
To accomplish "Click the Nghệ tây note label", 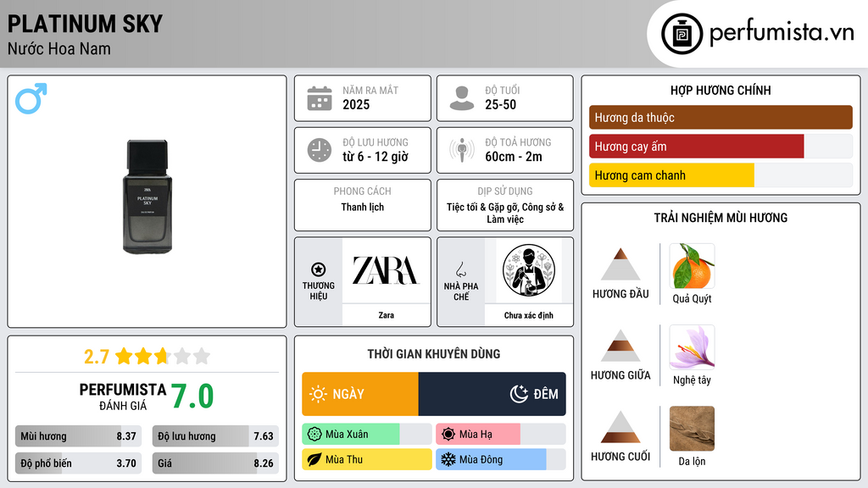I will coord(692,380).
